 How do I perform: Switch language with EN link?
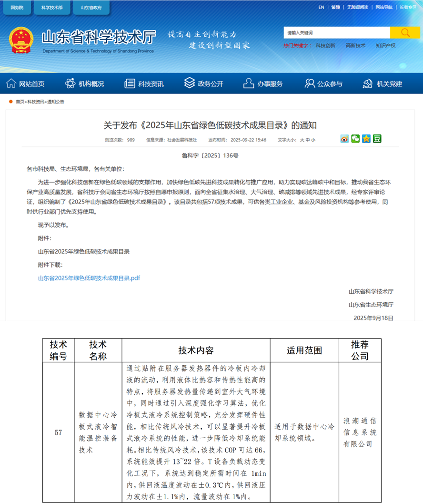tap(321, 7)
